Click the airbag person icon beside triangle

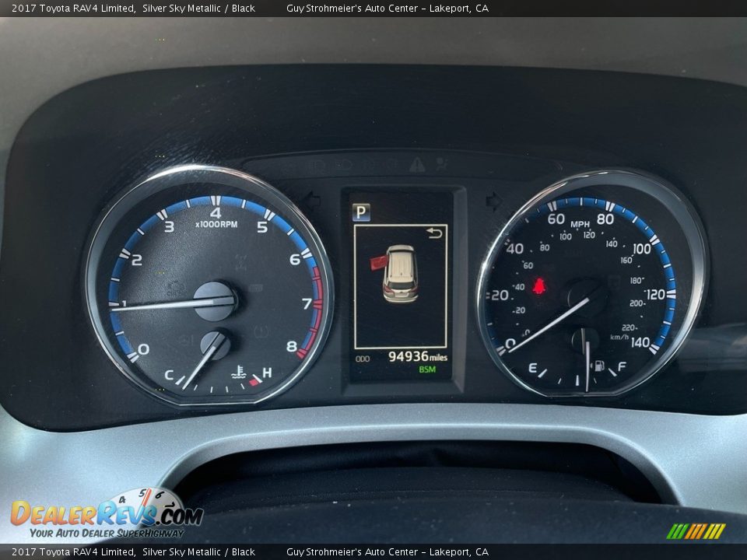coord(442,164)
